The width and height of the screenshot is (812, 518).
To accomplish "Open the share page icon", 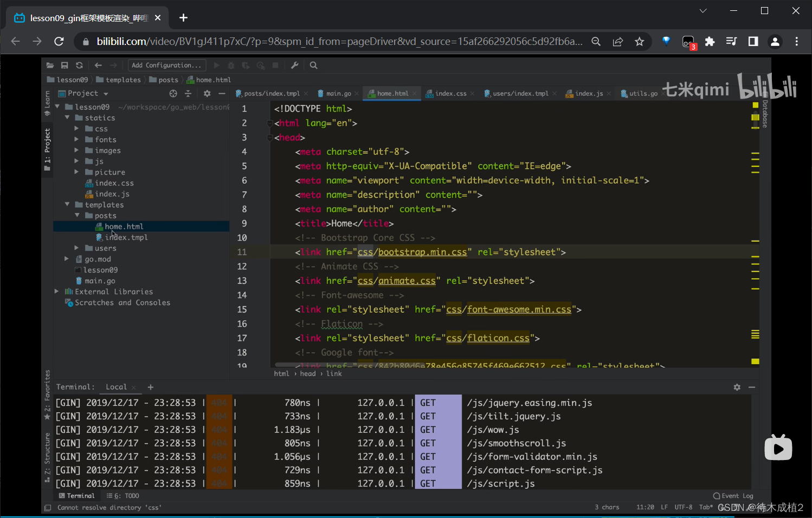I will (618, 42).
